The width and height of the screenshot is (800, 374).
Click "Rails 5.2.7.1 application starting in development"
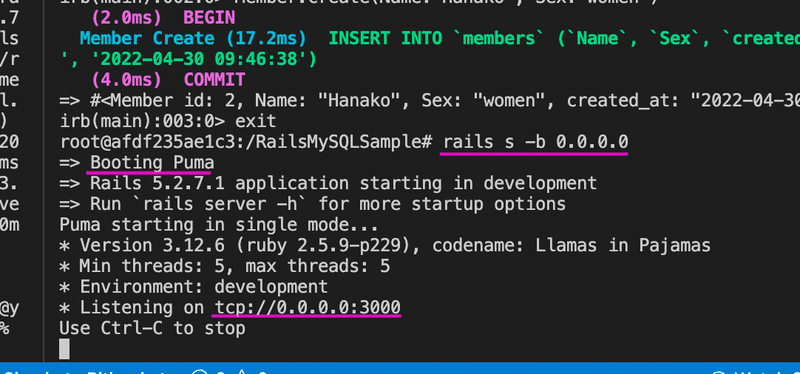point(343,183)
